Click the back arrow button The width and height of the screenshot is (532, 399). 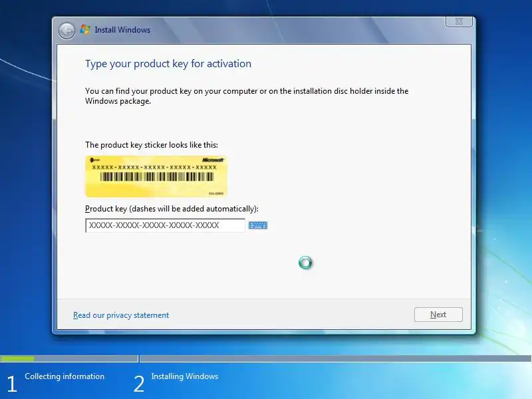(x=66, y=31)
